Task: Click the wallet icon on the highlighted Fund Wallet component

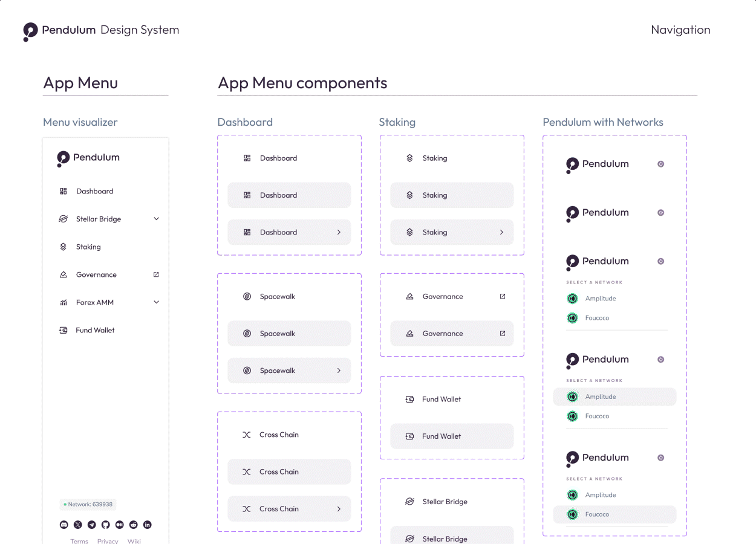Action: (409, 436)
